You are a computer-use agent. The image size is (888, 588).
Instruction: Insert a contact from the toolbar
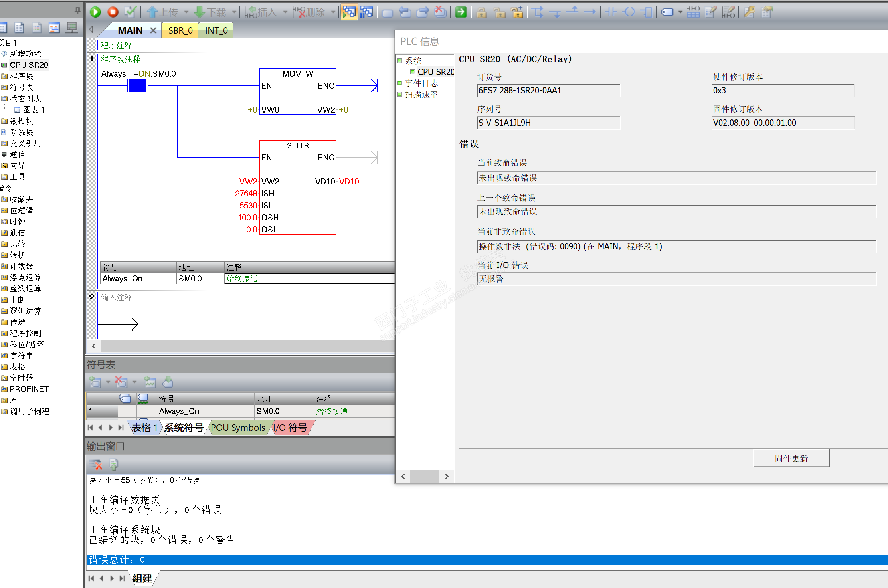click(x=611, y=12)
